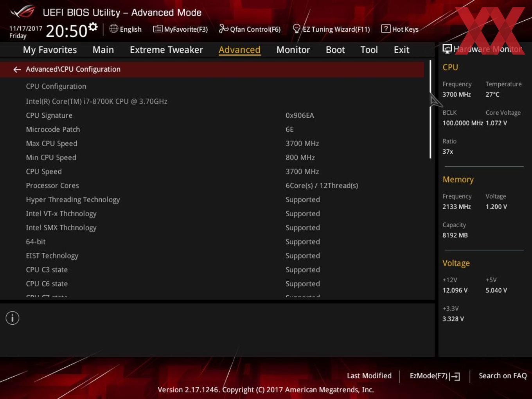Click the 12.096 V reading

point(455,290)
